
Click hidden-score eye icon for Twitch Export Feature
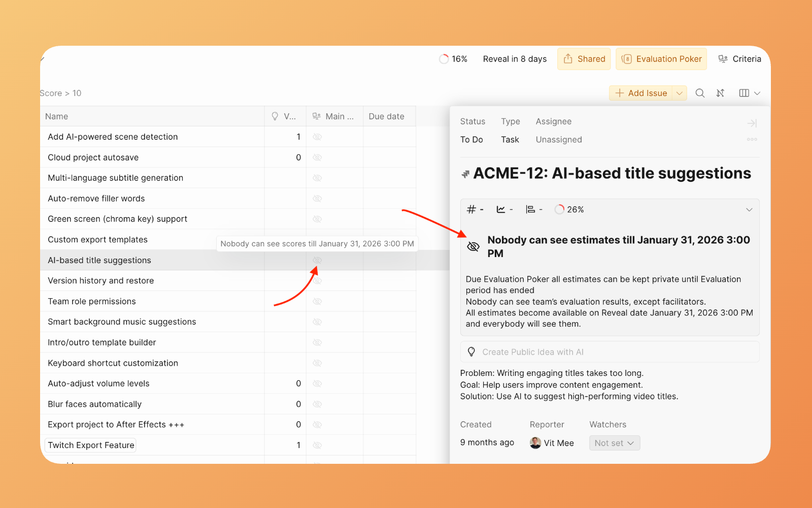tap(317, 445)
